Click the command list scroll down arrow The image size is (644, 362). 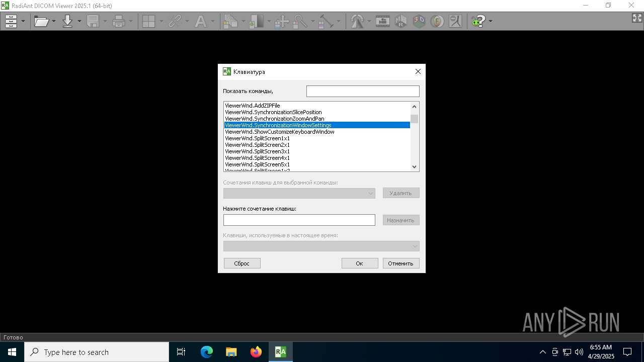[x=415, y=167]
